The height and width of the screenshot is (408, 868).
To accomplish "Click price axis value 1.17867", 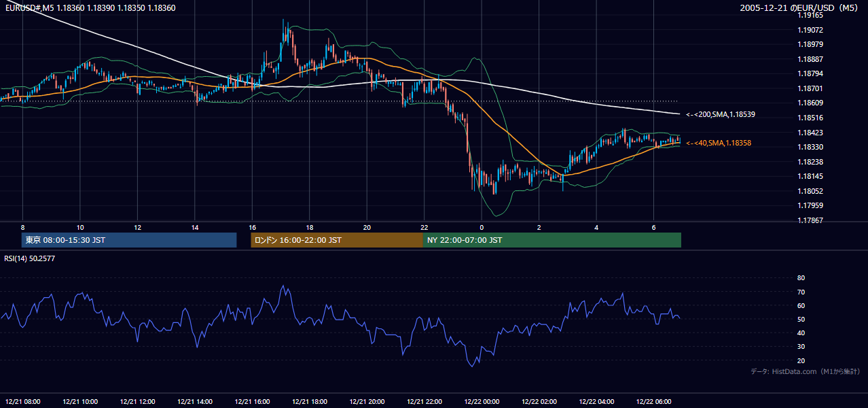I will pyautogui.click(x=811, y=220).
